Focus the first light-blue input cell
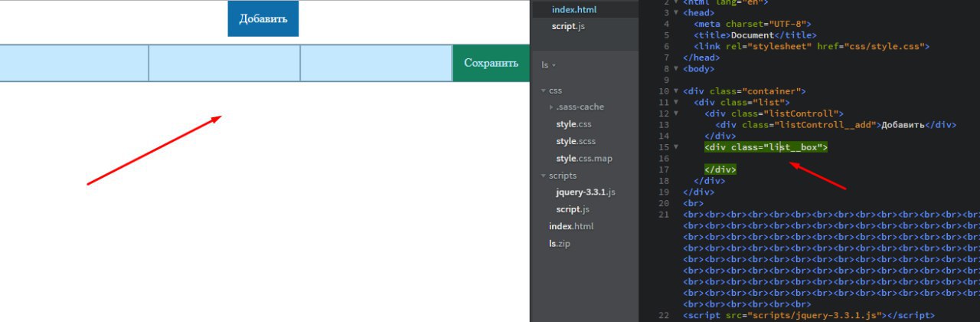The height and width of the screenshot is (322, 980). tap(74, 63)
